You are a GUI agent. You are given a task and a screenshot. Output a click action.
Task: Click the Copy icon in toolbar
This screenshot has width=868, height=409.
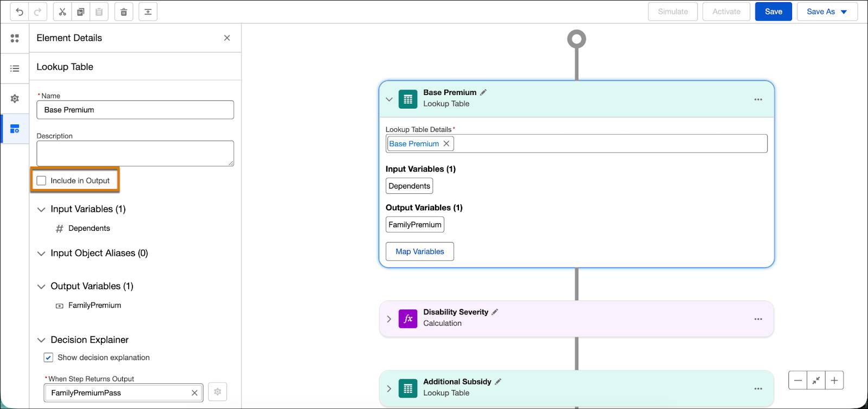coord(80,11)
